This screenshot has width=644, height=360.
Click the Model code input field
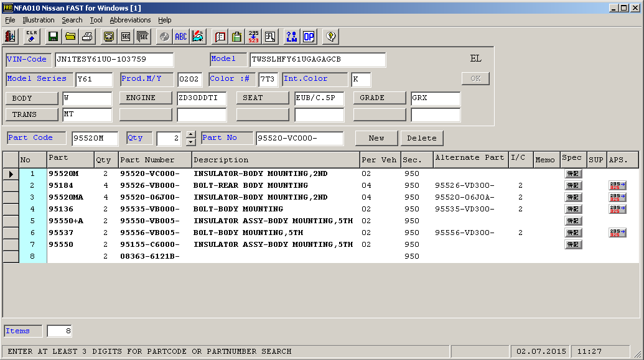[x=318, y=60]
